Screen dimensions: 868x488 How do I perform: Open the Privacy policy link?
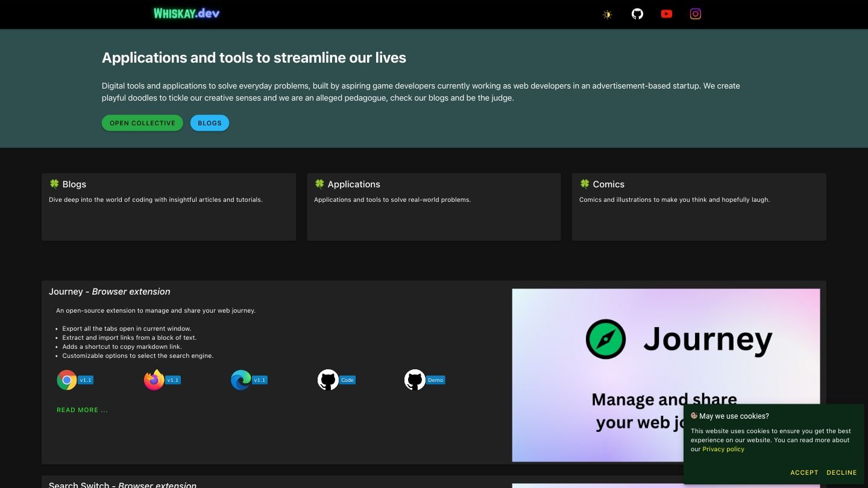(723, 449)
